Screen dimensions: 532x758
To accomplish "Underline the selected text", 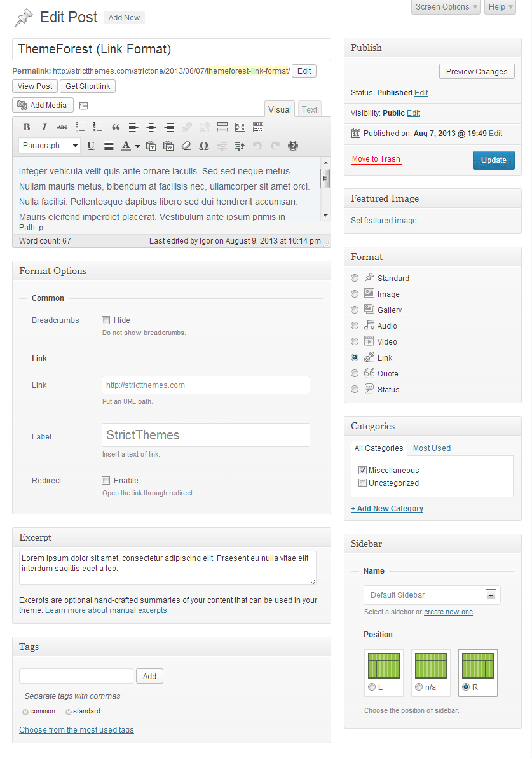I will click(91, 146).
